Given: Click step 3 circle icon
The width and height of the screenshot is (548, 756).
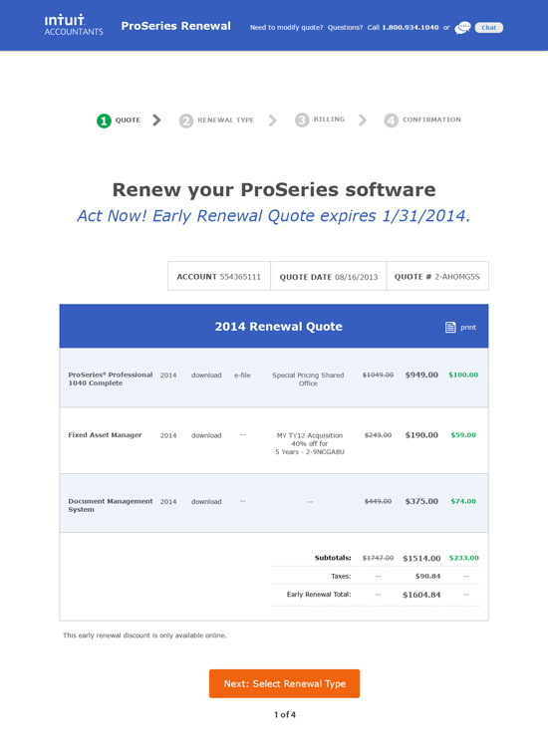Looking at the screenshot, I should click(x=302, y=121).
